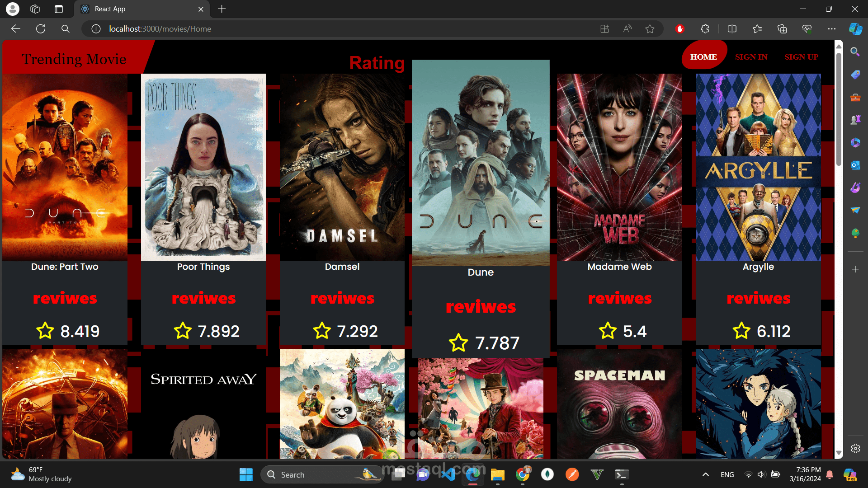Click the Rating heading
868x488 pixels.
coord(377,63)
